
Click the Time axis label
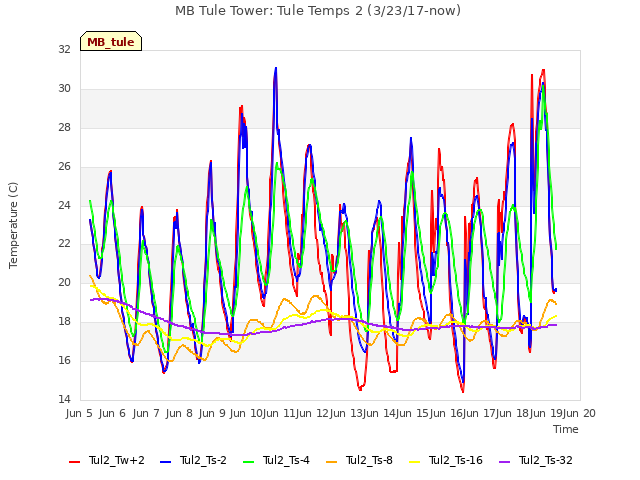566,429
